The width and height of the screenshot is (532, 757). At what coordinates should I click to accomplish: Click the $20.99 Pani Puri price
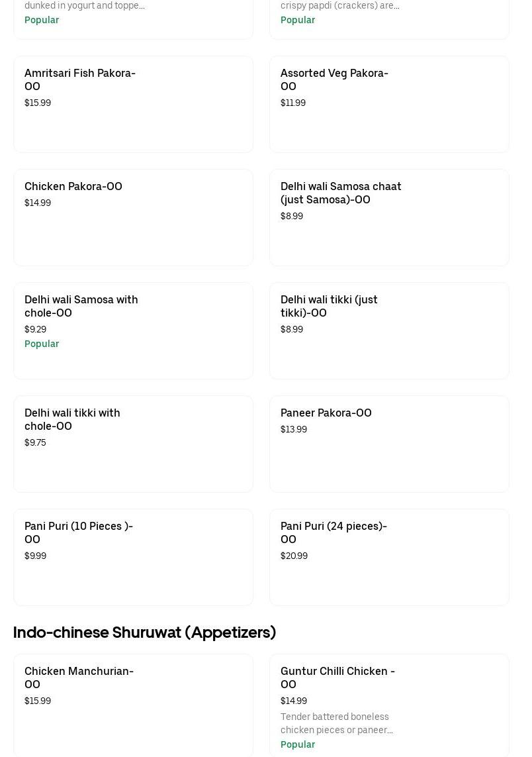click(294, 556)
